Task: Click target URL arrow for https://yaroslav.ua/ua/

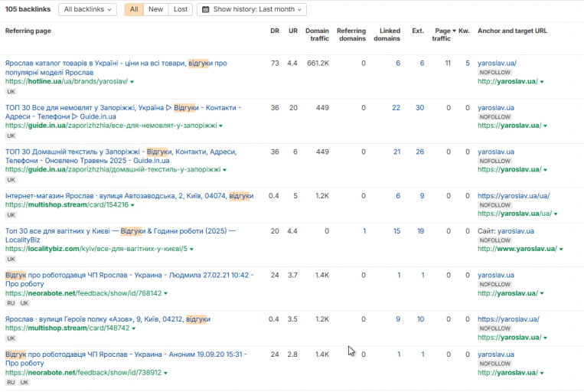Action: 556,214
